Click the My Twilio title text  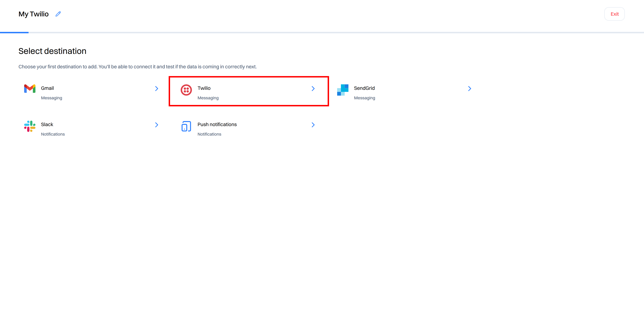(33, 14)
